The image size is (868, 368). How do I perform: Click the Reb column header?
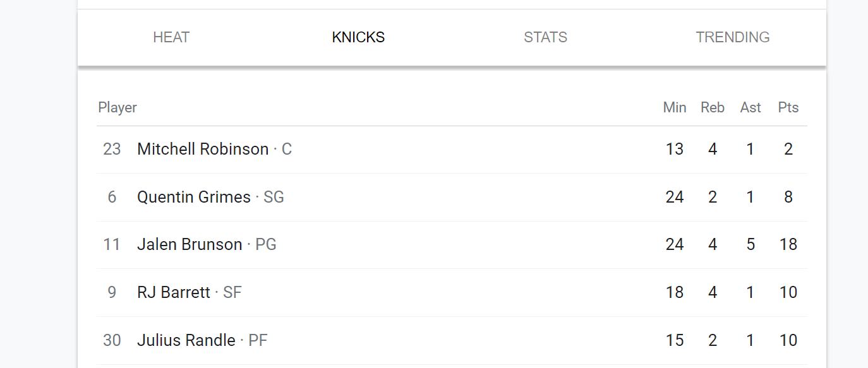[713, 107]
